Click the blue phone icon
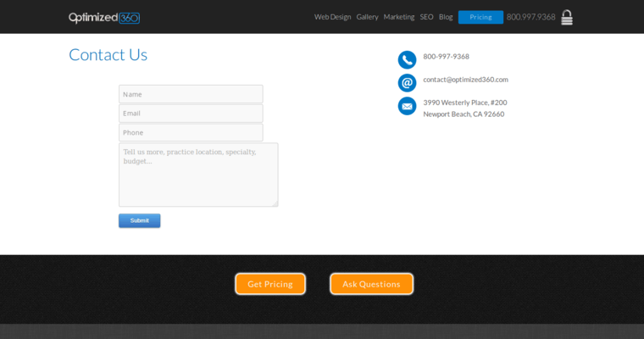 [x=407, y=59]
